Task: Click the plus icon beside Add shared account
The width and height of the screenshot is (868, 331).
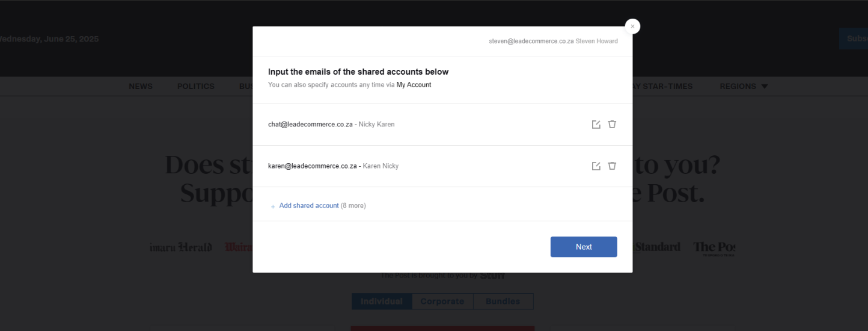Action: 273,206
